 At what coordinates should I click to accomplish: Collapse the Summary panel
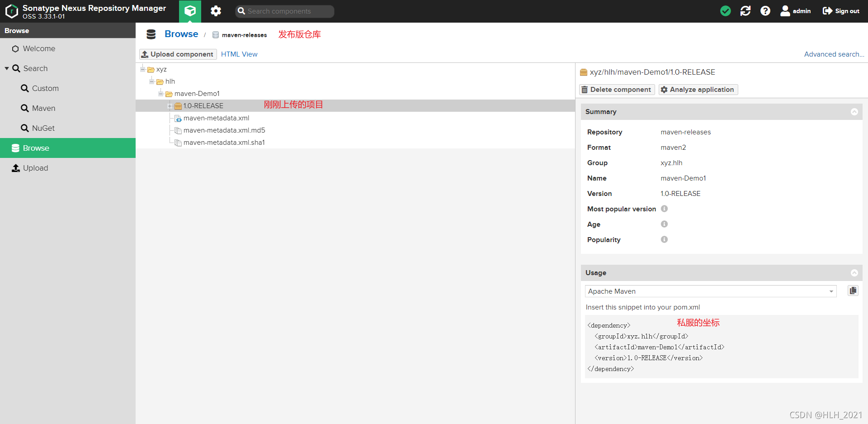point(854,112)
